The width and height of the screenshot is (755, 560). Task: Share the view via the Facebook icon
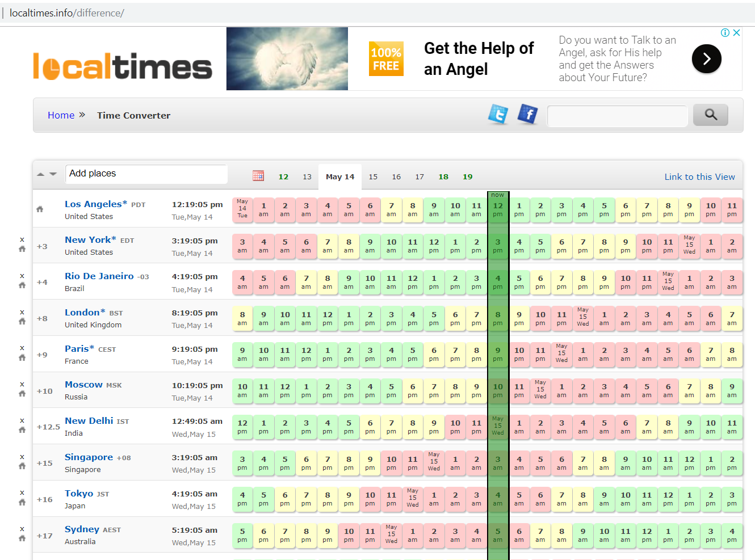pos(527,115)
